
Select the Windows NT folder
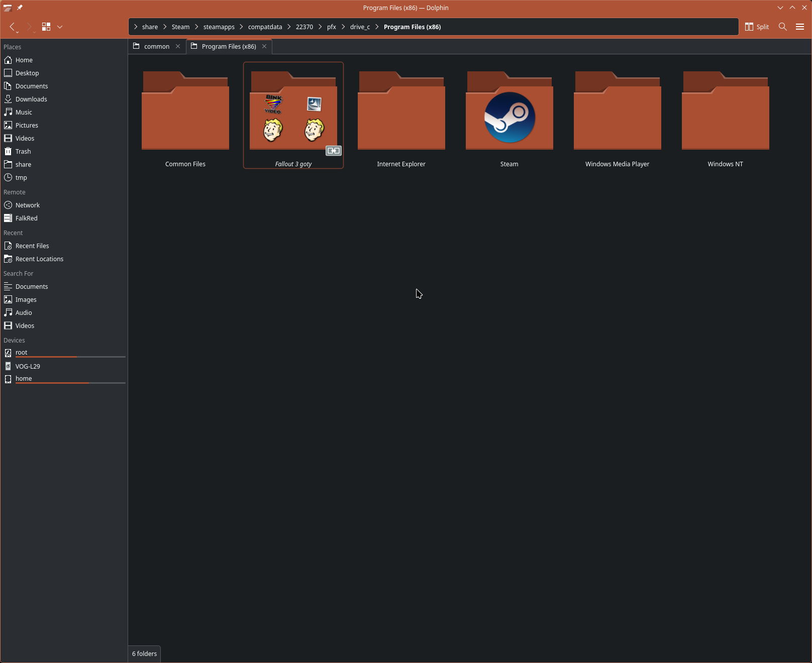[x=726, y=116]
